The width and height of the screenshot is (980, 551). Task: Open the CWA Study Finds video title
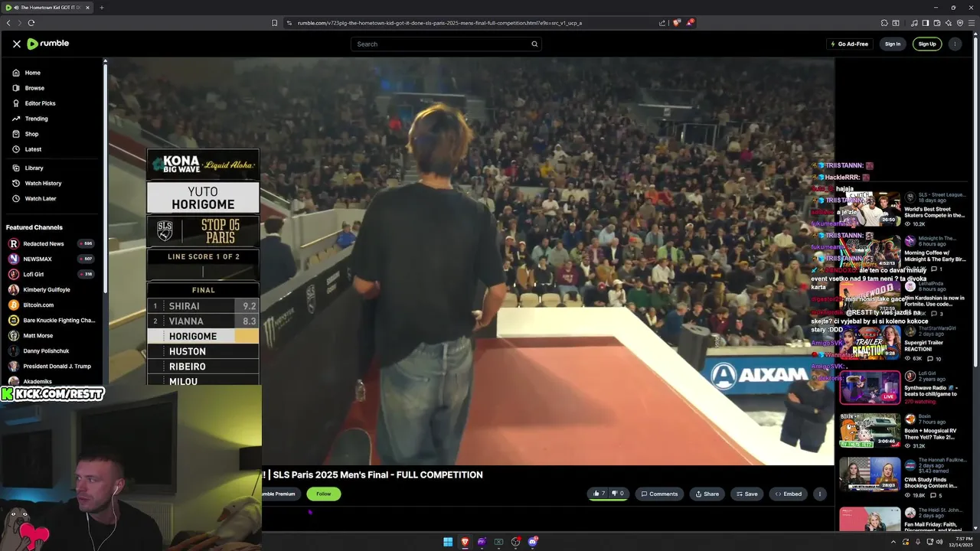tap(930, 483)
